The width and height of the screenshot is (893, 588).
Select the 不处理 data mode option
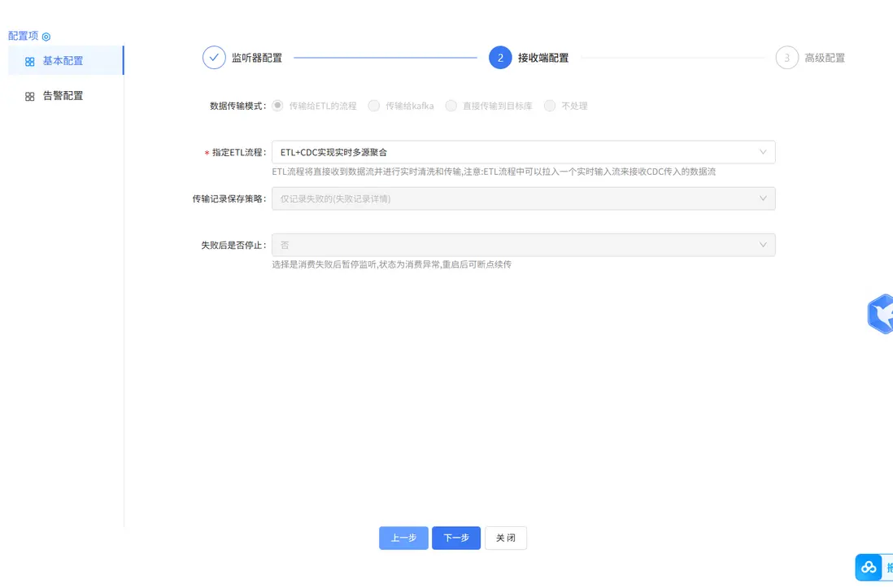point(550,106)
